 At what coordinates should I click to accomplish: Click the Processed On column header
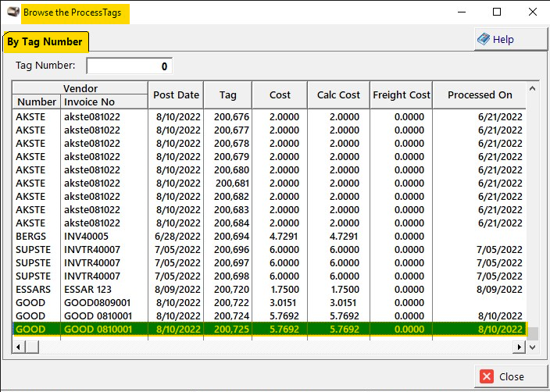480,95
